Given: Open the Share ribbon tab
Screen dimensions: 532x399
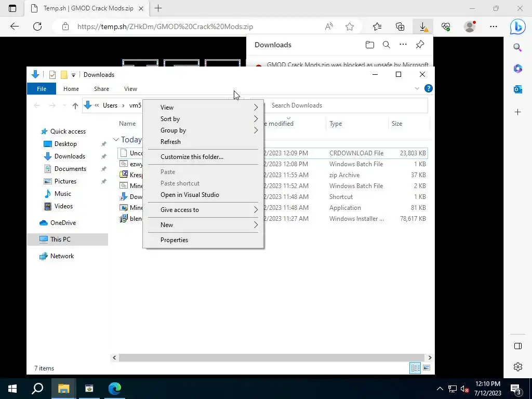Looking at the screenshot, I should (101, 89).
